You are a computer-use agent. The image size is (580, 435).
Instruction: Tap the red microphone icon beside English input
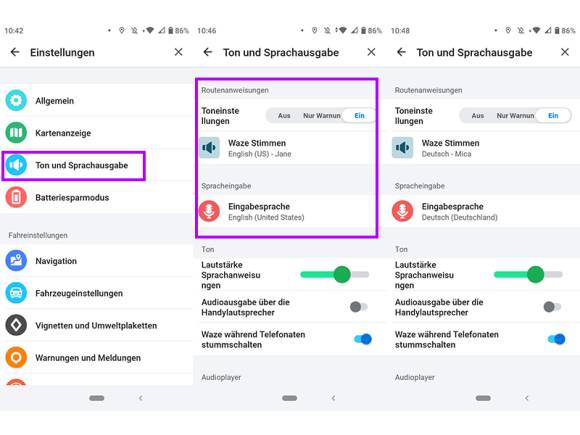[209, 211]
